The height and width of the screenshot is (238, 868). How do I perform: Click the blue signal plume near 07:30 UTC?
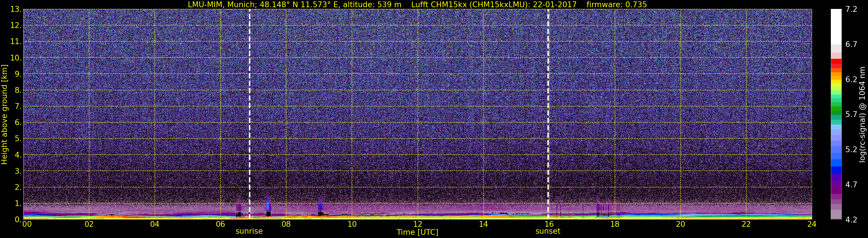tap(268, 204)
